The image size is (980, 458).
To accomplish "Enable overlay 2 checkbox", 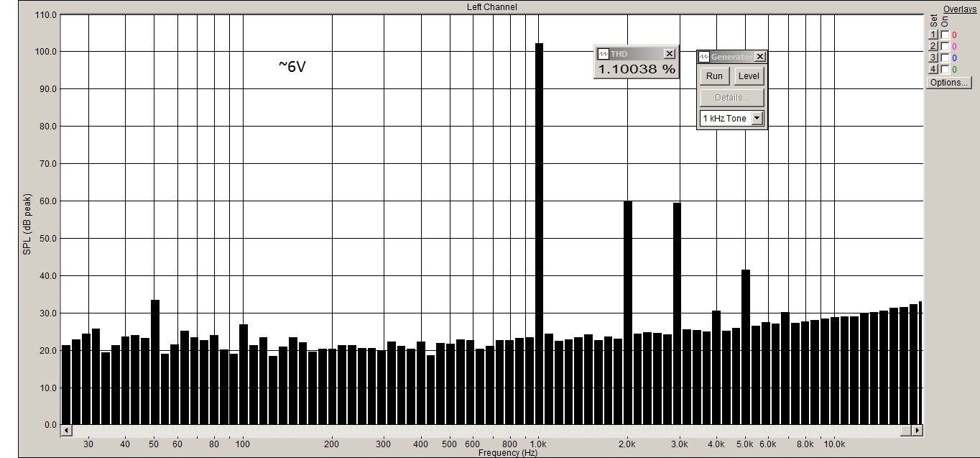I will coord(945,46).
